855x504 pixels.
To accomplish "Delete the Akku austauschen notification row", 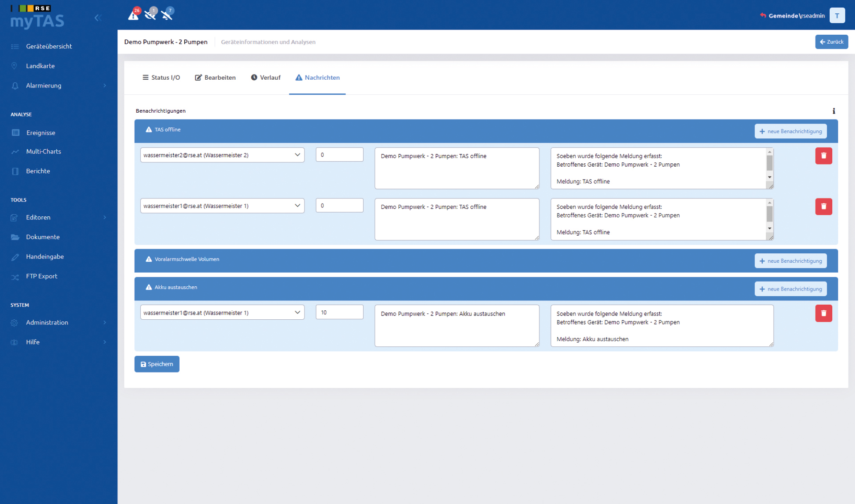I will pyautogui.click(x=823, y=313).
